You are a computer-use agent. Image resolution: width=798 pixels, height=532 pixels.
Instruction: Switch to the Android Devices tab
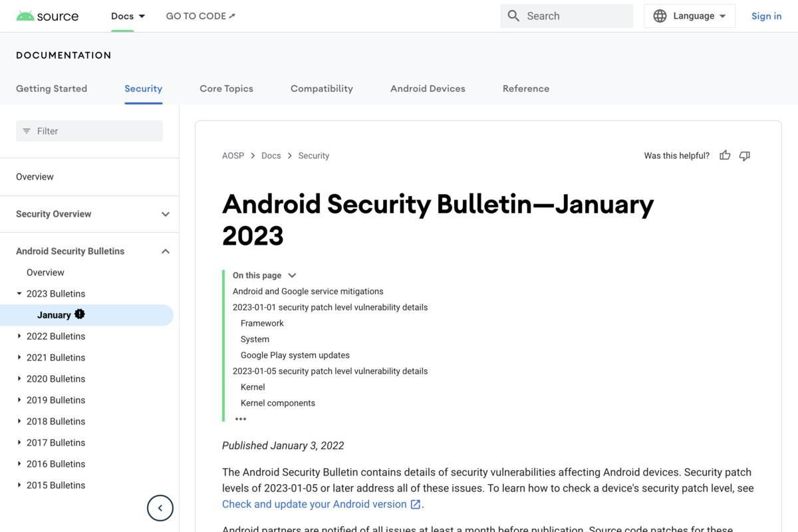428,88
